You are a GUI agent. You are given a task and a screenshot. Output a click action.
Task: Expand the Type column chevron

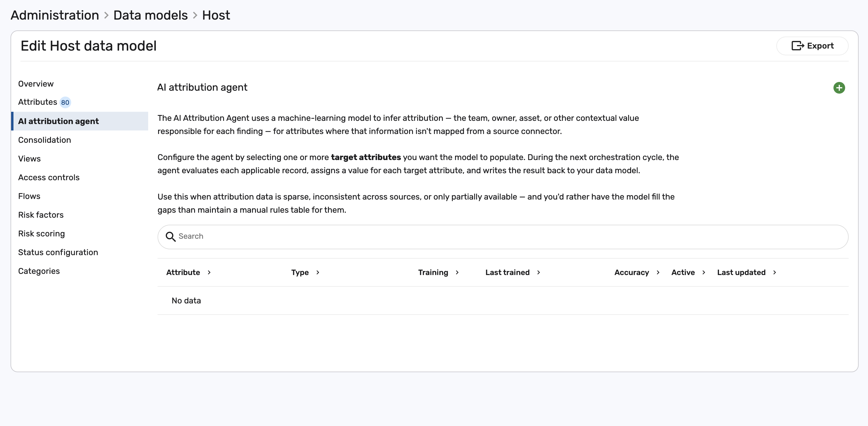[317, 272]
